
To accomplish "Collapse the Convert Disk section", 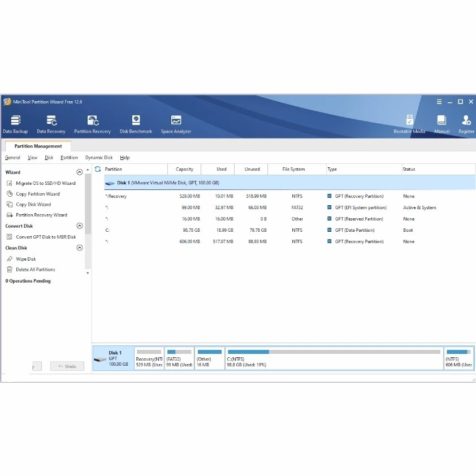I will 80,226.
